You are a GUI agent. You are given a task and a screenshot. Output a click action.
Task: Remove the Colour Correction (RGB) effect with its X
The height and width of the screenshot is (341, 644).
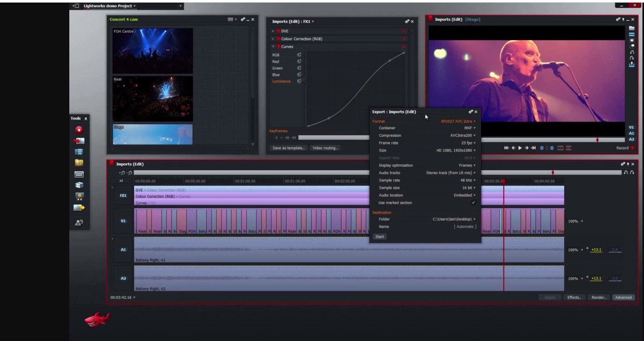pyautogui.click(x=404, y=39)
